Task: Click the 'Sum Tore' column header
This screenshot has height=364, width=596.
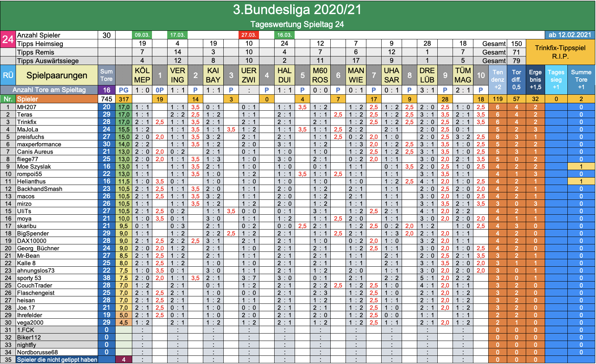Action: pos(107,75)
